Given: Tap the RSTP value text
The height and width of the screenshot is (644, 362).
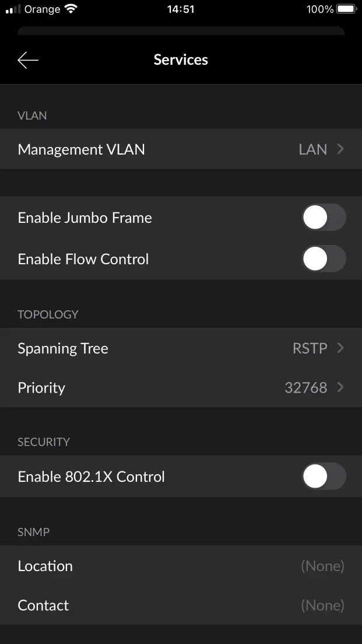Looking at the screenshot, I should (310, 348).
